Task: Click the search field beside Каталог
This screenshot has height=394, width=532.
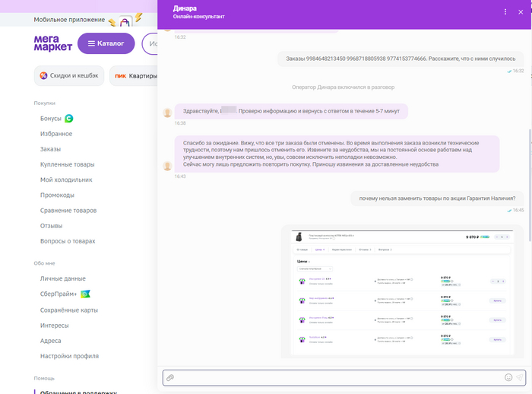Action: 150,43
